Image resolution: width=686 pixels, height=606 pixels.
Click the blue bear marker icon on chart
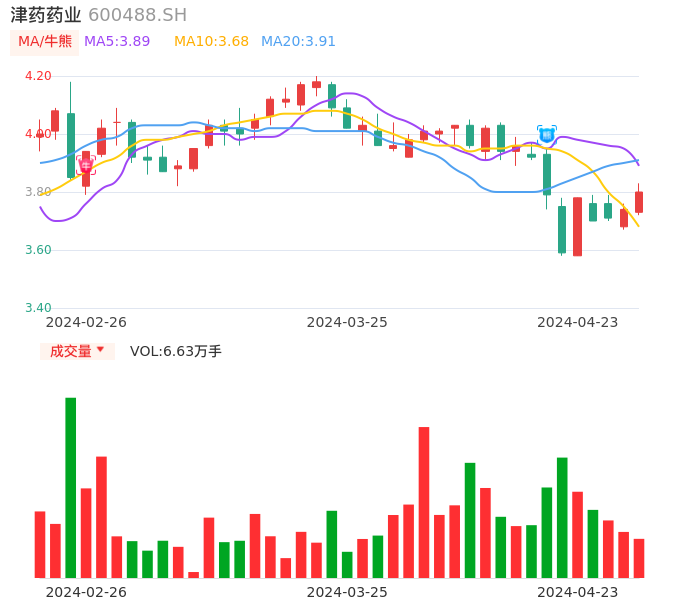547,134
